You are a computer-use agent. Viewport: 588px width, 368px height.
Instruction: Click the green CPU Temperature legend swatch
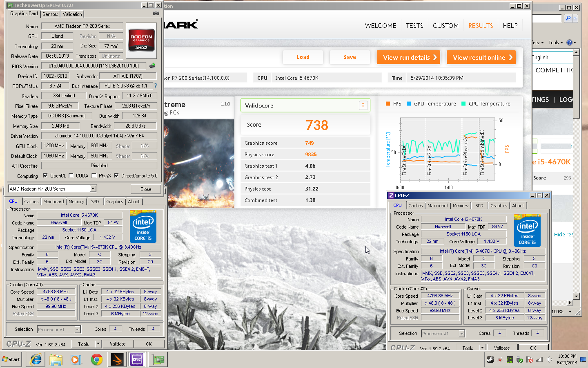pyautogui.click(x=463, y=104)
